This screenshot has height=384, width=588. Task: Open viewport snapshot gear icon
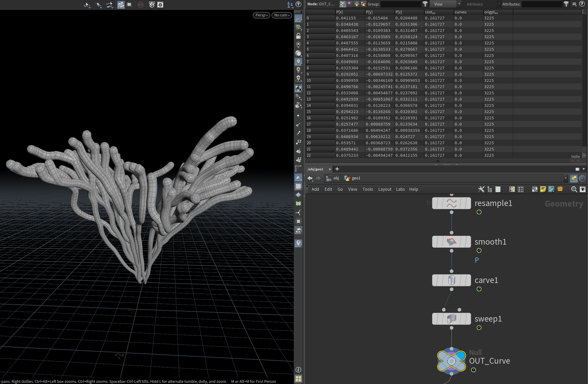coord(160,4)
